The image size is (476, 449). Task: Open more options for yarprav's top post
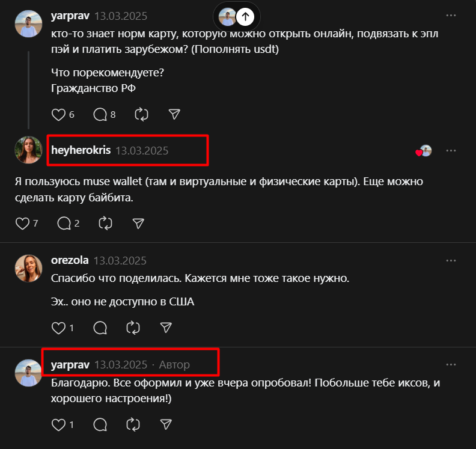pyautogui.click(x=451, y=16)
